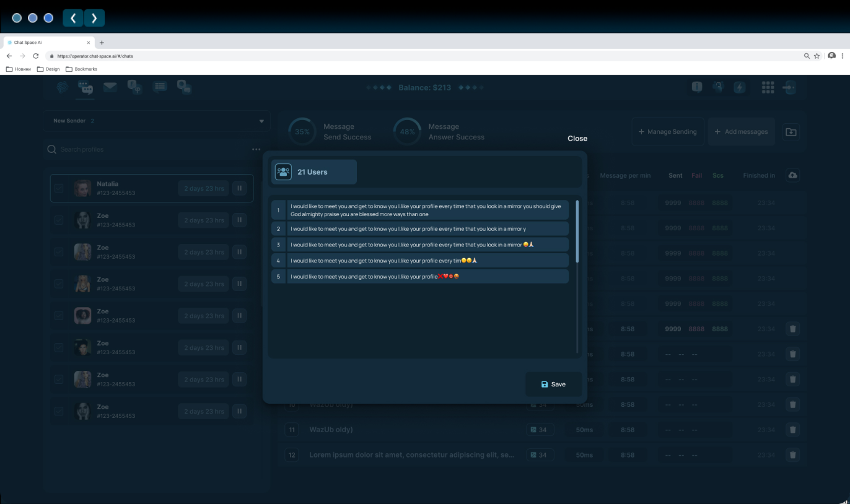The image size is (850, 504).
Task: Click the 35% Message Send Success progress ring
Action: [x=302, y=132]
